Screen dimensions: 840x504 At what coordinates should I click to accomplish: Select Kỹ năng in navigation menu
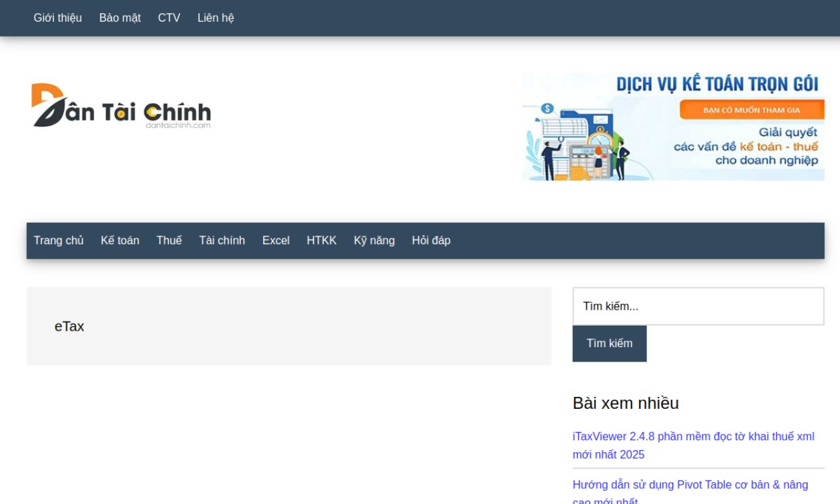click(374, 240)
